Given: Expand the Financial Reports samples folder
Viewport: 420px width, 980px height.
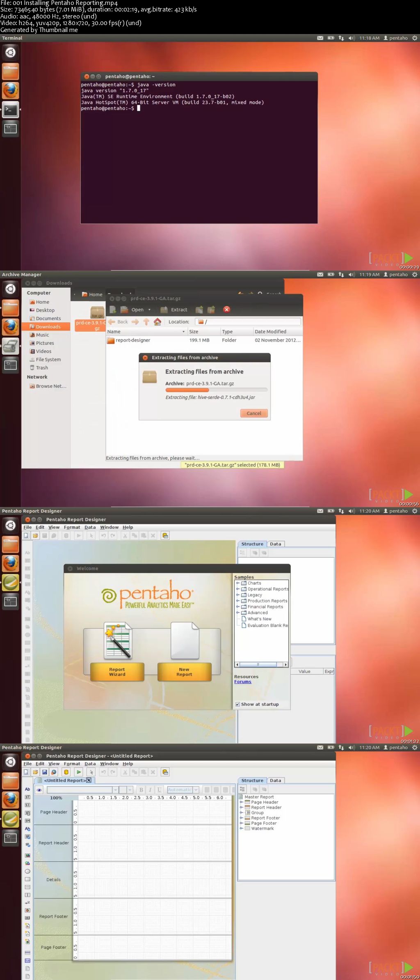Looking at the screenshot, I should [x=237, y=606].
